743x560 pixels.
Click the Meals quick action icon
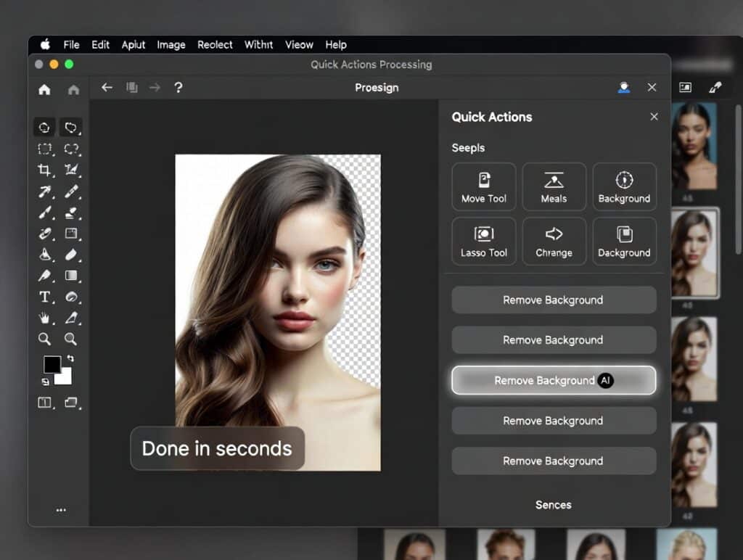pos(554,186)
